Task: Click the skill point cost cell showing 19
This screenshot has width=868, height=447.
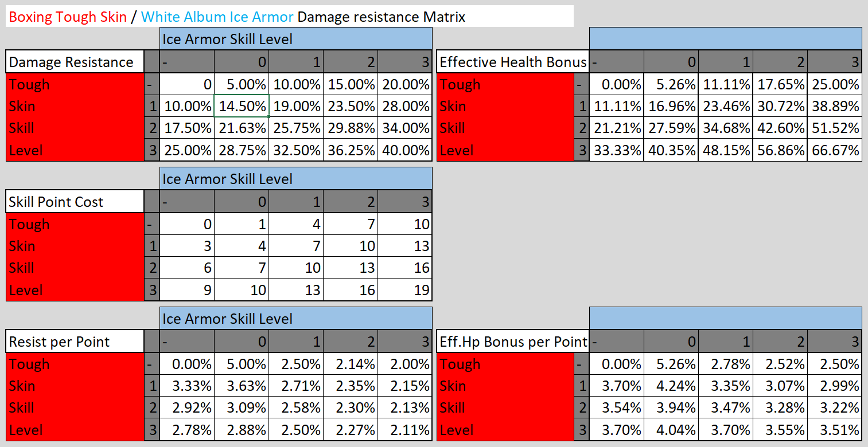Action: 405,290
